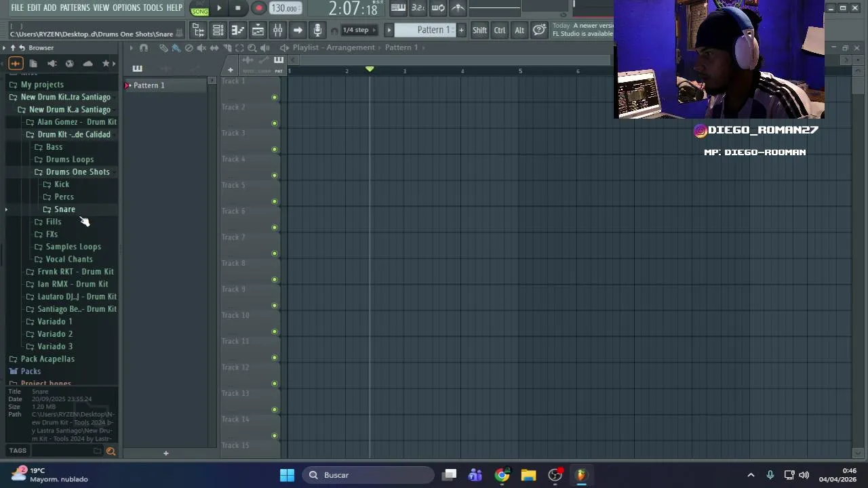The height and width of the screenshot is (488, 868).
Task: Open pattern selector arrow left of Pattern 1
Action: click(389, 30)
